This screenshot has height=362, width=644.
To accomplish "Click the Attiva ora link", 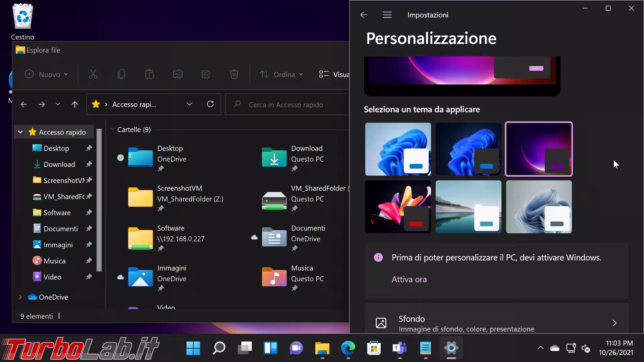I will coord(409,279).
